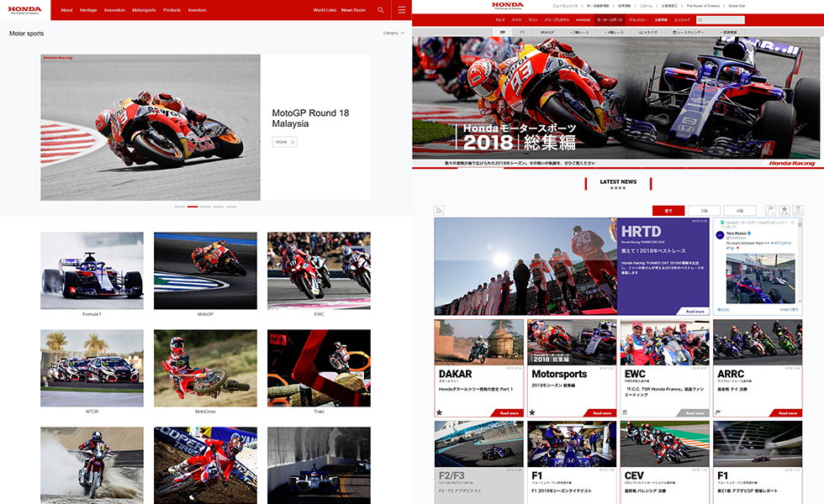Expand the Category dropdown on Motor sports page
The image size is (824, 504).
[x=394, y=33]
